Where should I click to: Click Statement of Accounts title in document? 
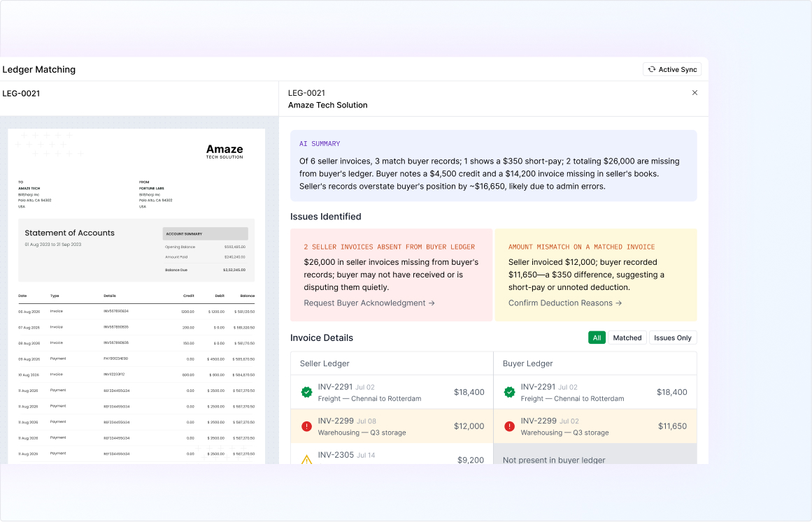pos(69,233)
